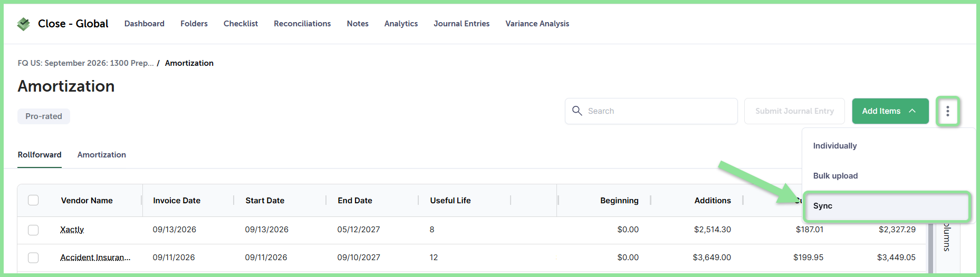Image resolution: width=980 pixels, height=277 pixels.
Task: Sort by the Beginning column header
Action: click(x=619, y=201)
